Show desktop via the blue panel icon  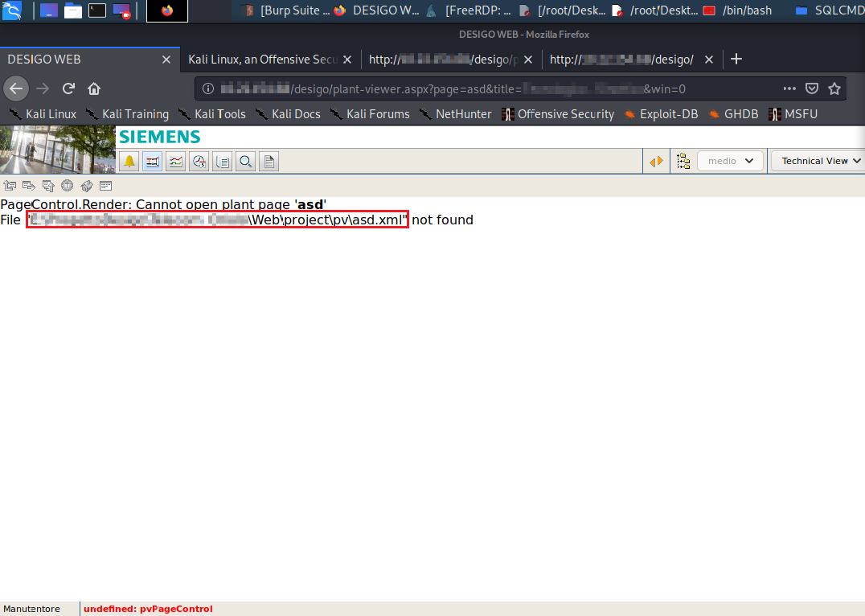tap(48, 10)
